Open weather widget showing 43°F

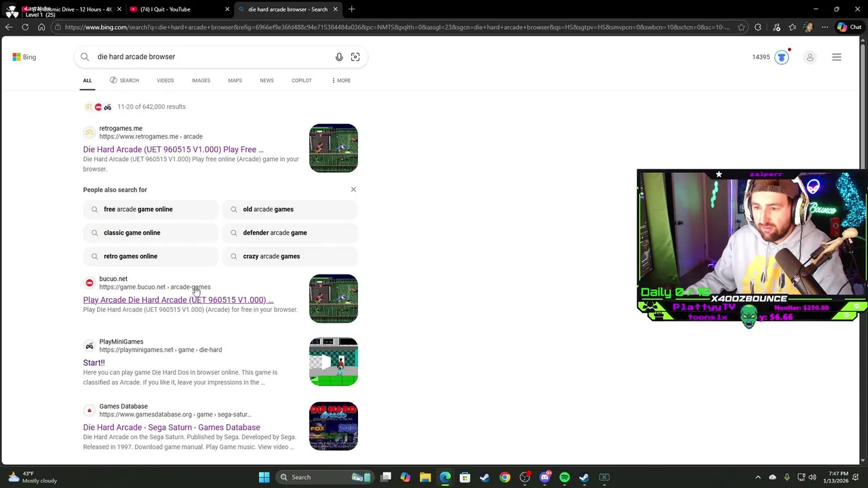coord(33,477)
